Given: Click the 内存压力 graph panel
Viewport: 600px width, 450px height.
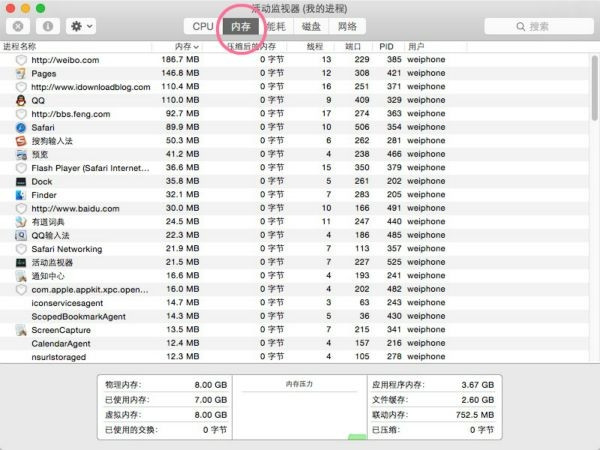Looking at the screenshot, I should pos(300,408).
